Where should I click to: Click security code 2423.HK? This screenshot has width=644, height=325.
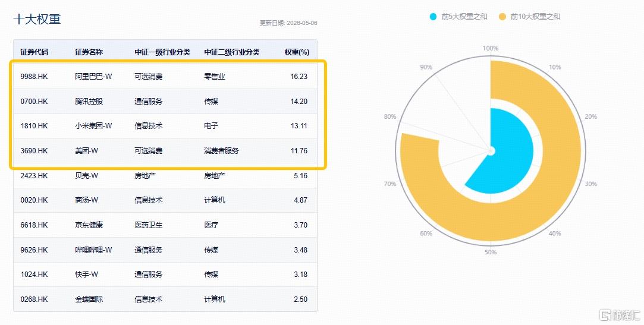(x=34, y=176)
